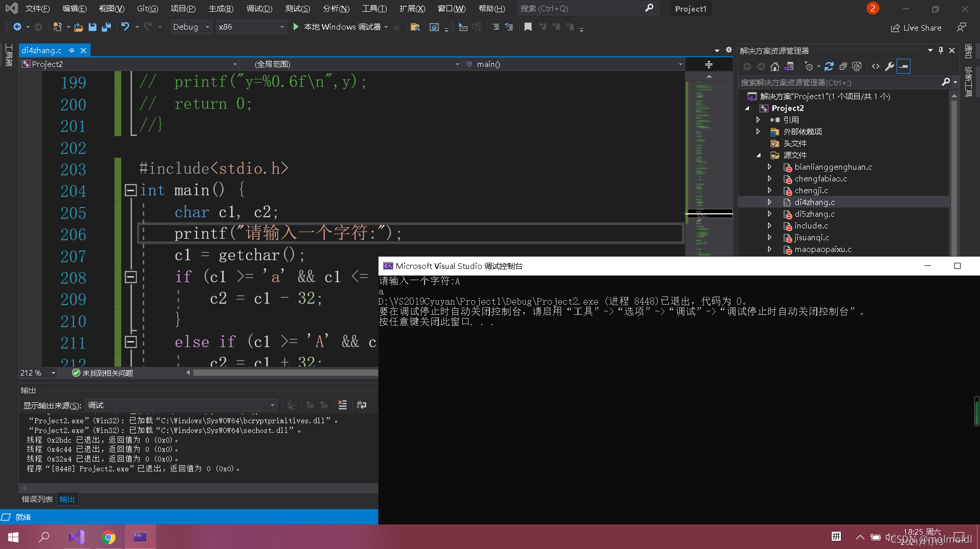980x549 pixels.
Task: Open the 视图(V) menu
Action: tap(112, 9)
